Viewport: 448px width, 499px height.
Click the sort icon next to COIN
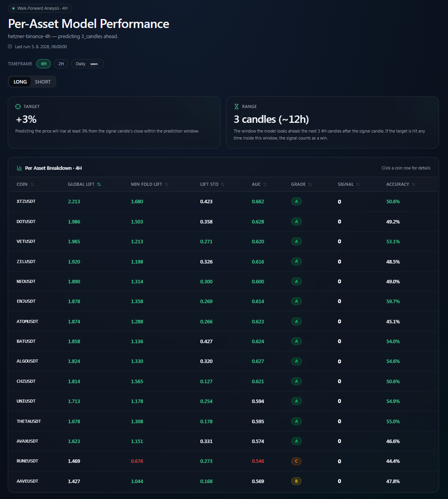[32, 185]
